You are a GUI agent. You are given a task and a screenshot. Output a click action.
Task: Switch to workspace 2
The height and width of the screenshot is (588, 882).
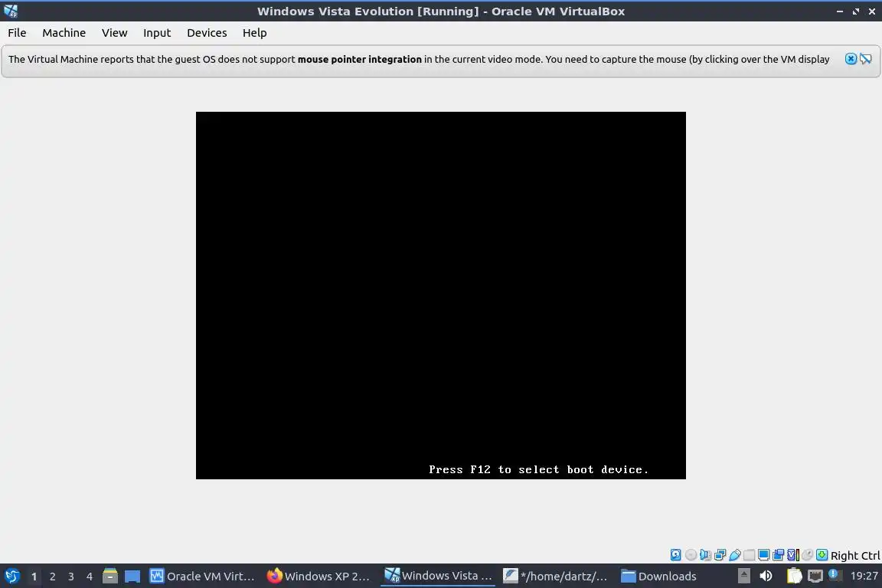[x=52, y=577]
